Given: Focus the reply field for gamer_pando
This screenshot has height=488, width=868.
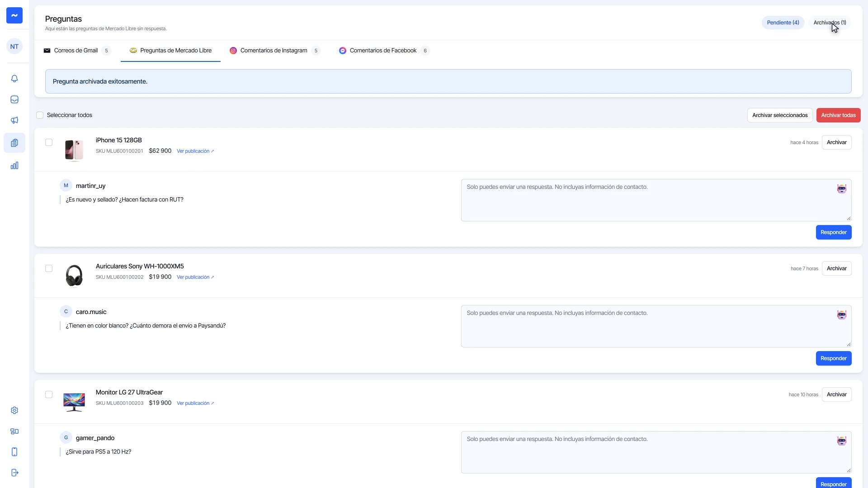Looking at the screenshot, I should pyautogui.click(x=656, y=452).
